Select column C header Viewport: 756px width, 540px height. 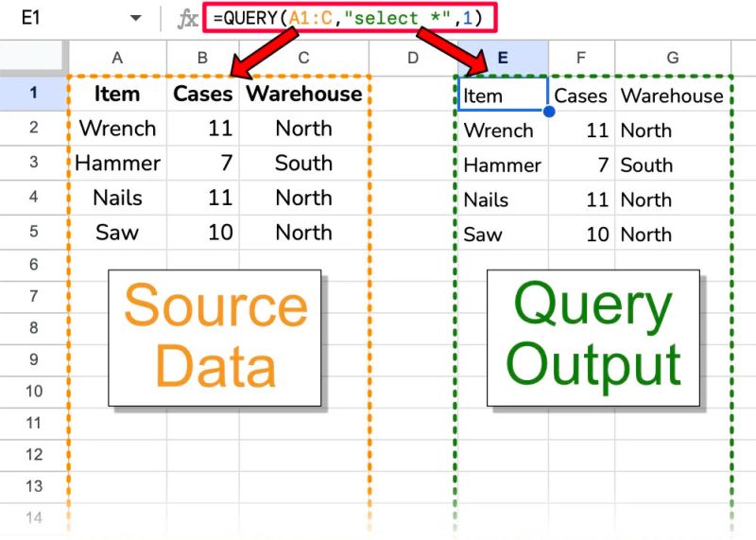[303, 58]
